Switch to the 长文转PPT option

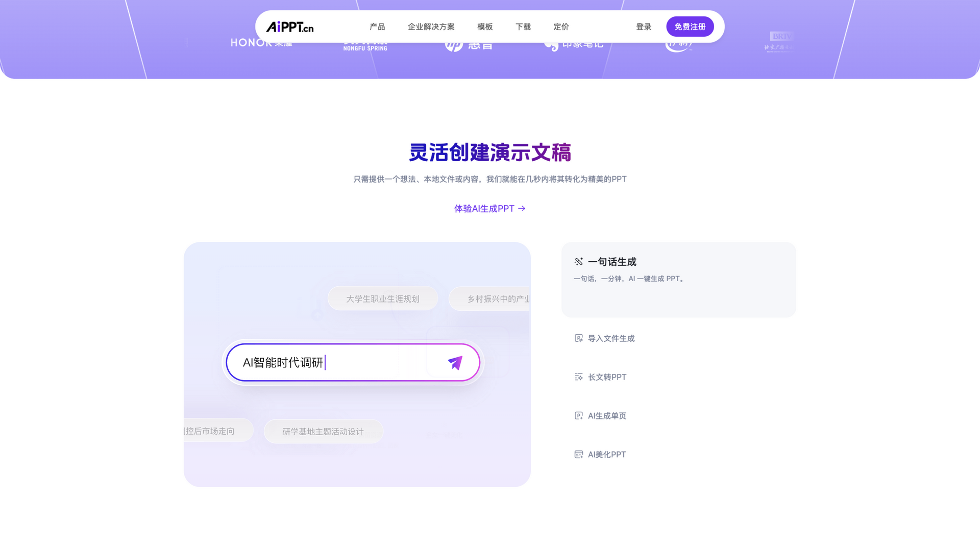pos(607,377)
